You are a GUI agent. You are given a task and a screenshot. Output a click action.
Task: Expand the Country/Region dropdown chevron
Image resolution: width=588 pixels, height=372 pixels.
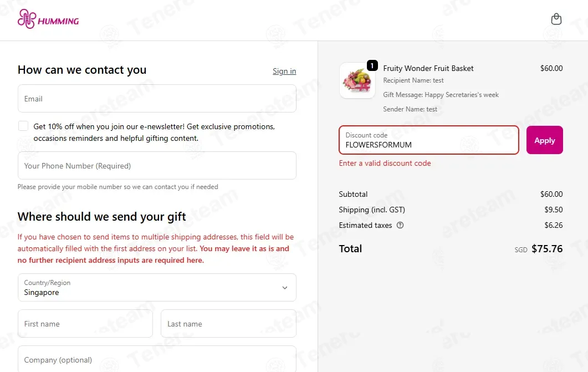(x=285, y=288)
